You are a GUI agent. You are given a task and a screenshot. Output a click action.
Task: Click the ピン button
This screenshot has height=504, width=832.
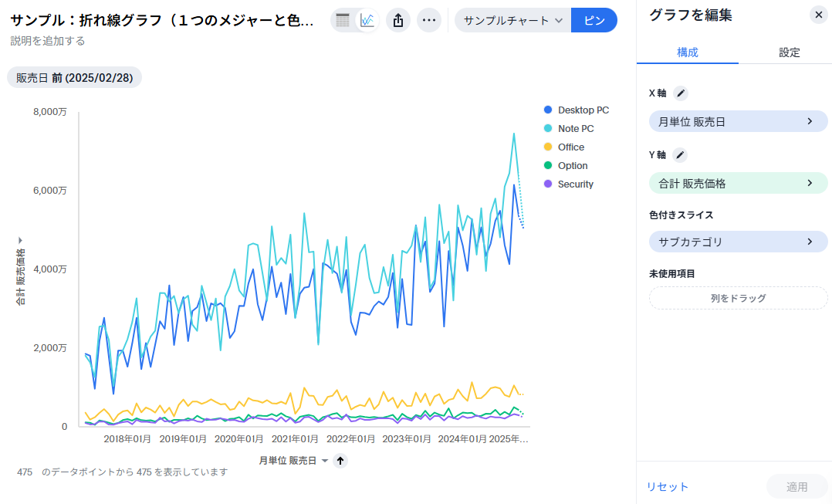(594, 20)
